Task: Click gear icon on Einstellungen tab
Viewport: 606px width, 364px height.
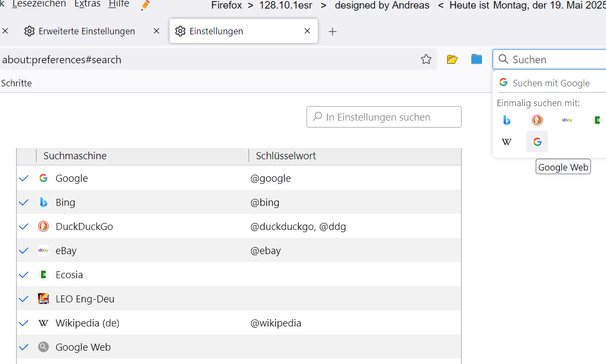Action: (180, 31)
